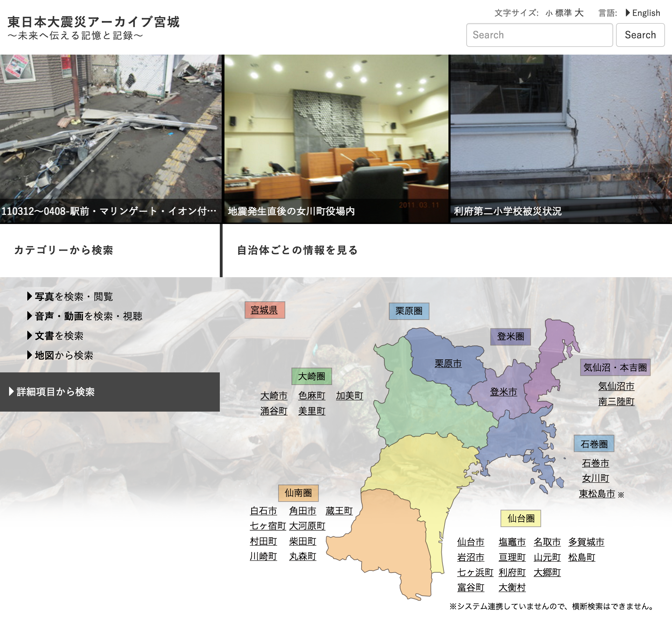Open the 女川町 link

point(595,478)
